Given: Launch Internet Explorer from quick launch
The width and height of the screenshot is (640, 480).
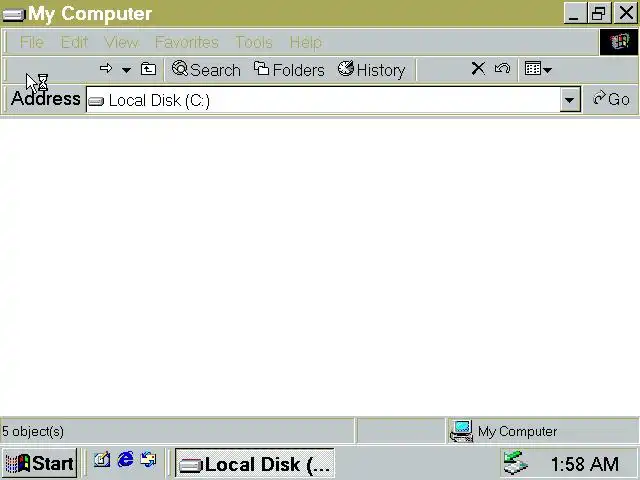Looking at the screenshot, I should (125, 460).
